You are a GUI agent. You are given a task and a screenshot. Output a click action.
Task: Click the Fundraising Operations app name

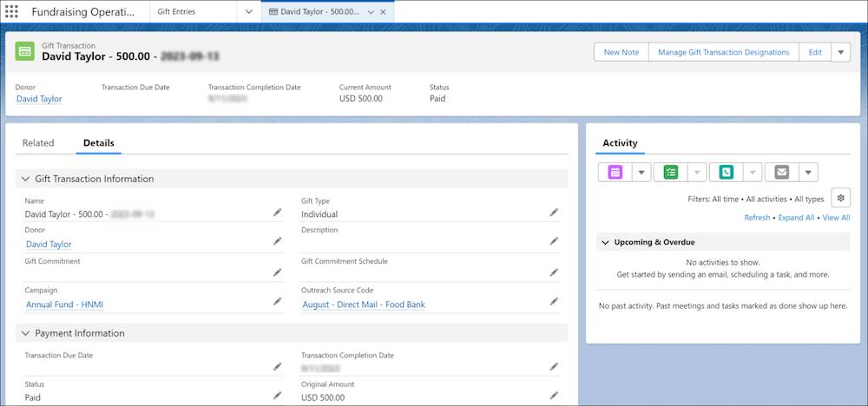pos(83,11)
